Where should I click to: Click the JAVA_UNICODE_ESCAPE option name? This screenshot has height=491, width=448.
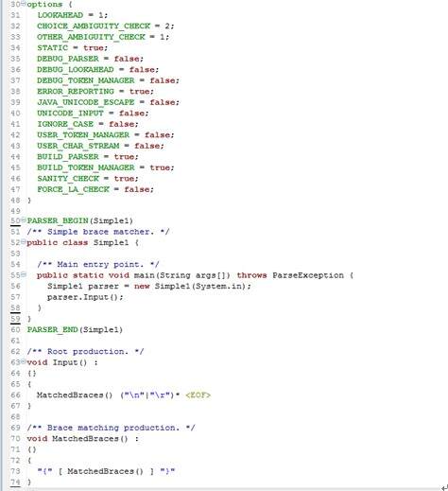[86, 102]
